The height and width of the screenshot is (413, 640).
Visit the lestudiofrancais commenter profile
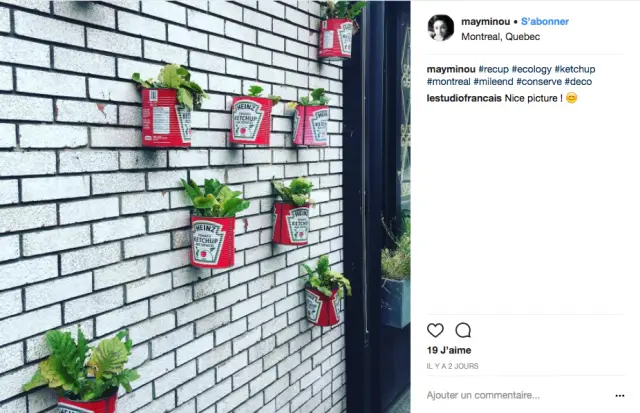464,98
